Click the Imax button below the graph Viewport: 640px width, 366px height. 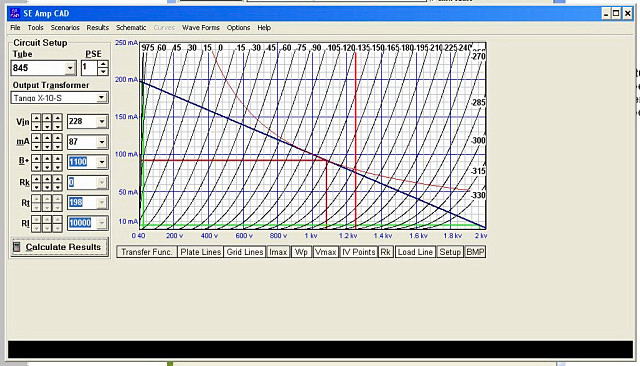278,252
